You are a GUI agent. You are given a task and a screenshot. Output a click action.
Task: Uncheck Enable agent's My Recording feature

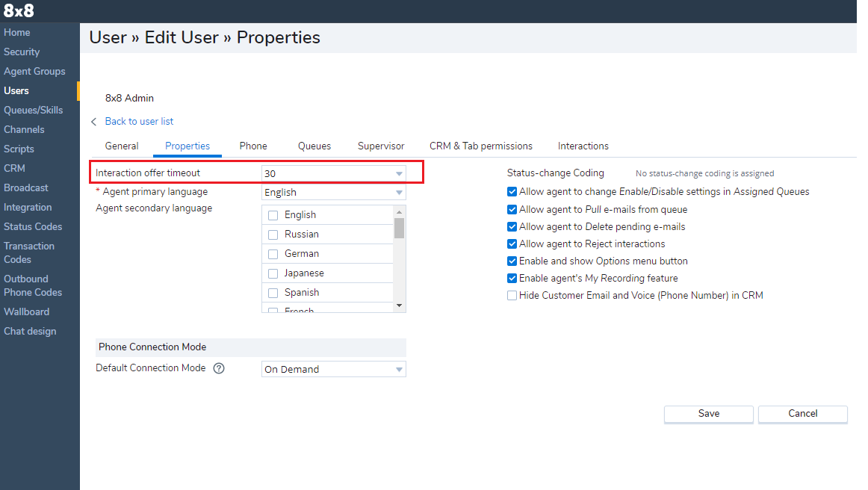click(x=512, y=279)
